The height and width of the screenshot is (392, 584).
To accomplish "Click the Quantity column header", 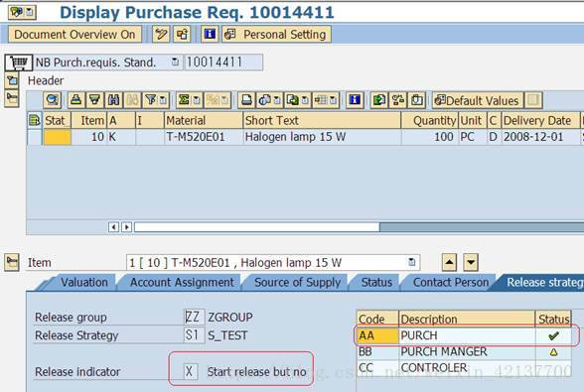I will tap(430, 120).
